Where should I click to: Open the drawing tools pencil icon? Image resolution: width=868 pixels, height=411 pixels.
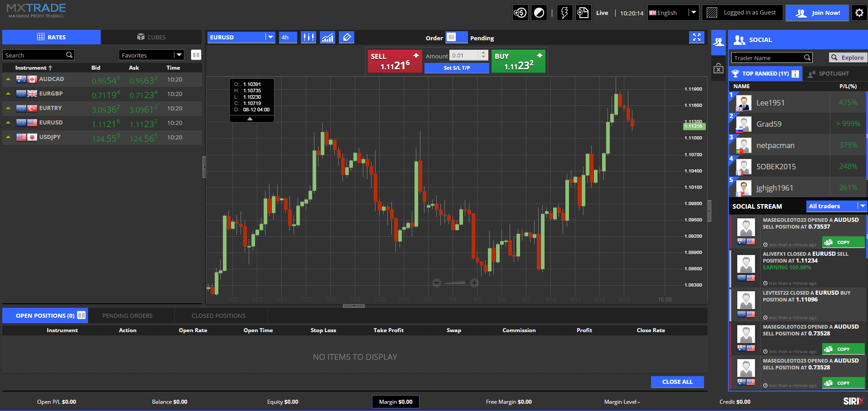347,37
